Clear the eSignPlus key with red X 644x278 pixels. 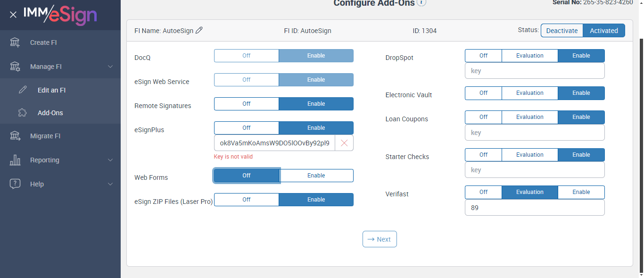click(344, 143)
